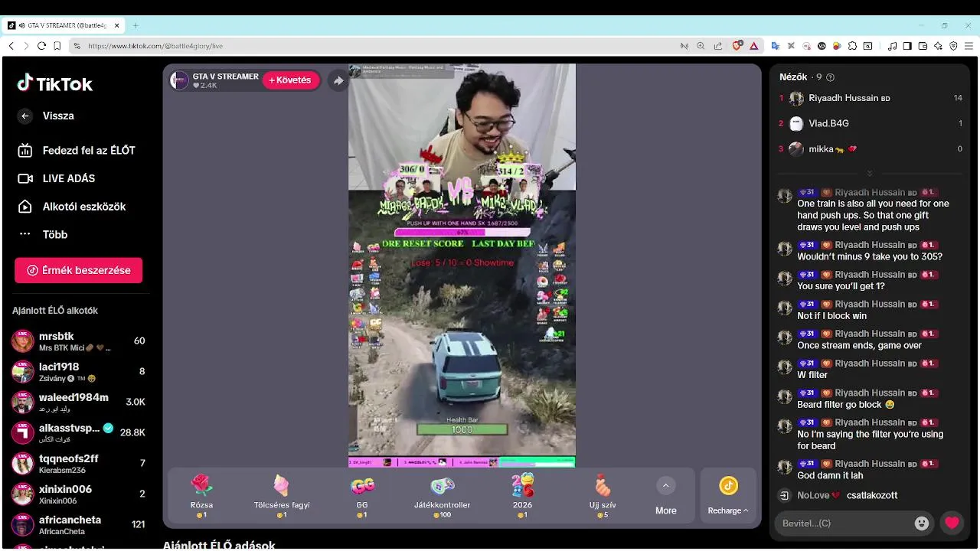Image resolution: width=980 pixels, height=551 pixels.
Task: Follow streamer with Követés button
Action: (291, 80)
